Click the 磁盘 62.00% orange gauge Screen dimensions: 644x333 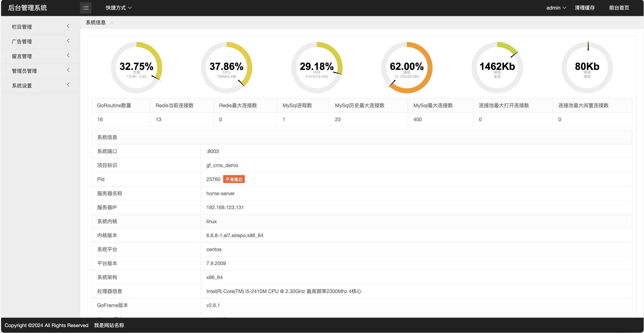(x=407, y=68)
